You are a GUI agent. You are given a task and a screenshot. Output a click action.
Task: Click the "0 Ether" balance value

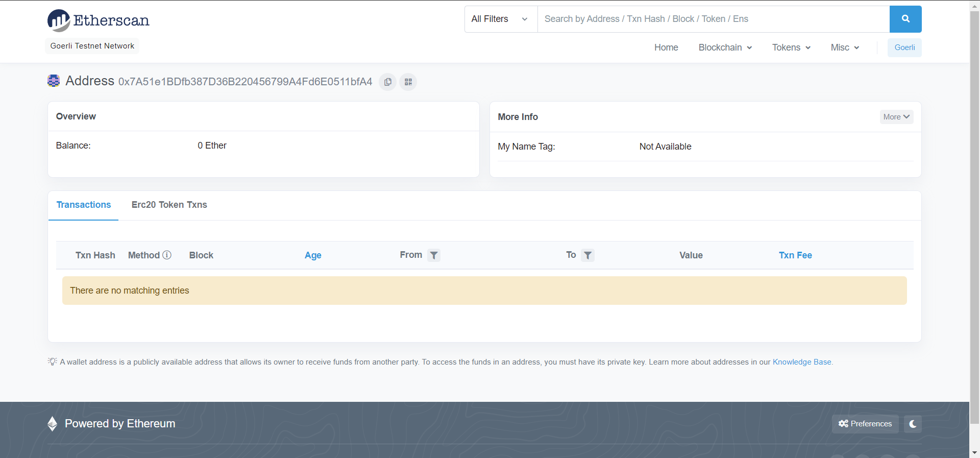[x=212, y=146]
